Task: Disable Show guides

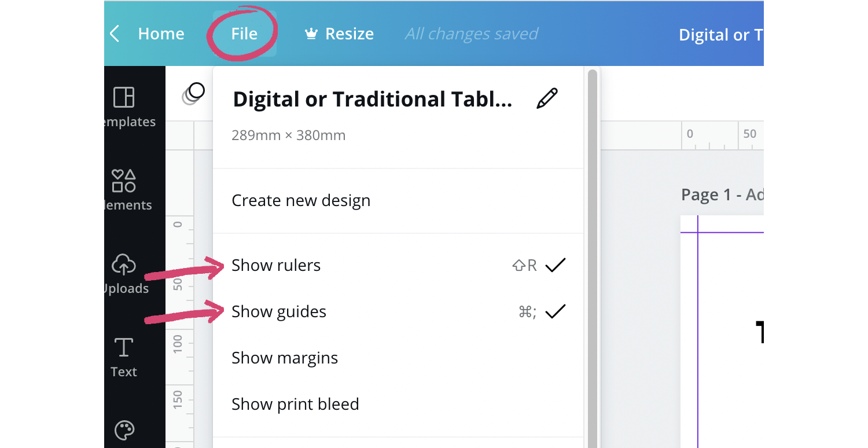Action: (279, 311)
